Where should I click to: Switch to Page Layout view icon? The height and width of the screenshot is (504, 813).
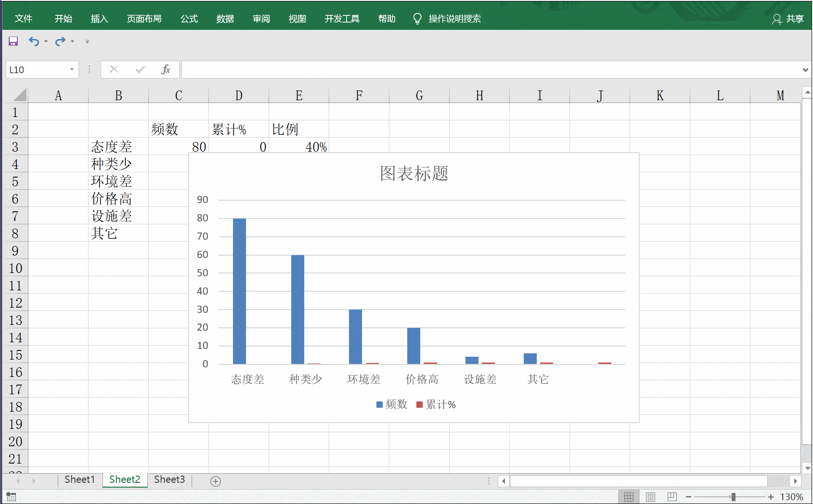tap(650, 497)
